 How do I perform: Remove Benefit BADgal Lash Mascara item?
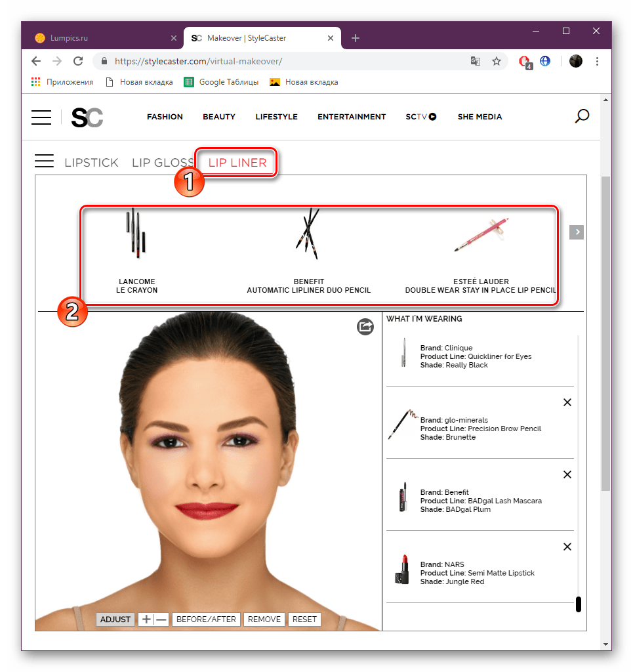click(x=567, y=474)
